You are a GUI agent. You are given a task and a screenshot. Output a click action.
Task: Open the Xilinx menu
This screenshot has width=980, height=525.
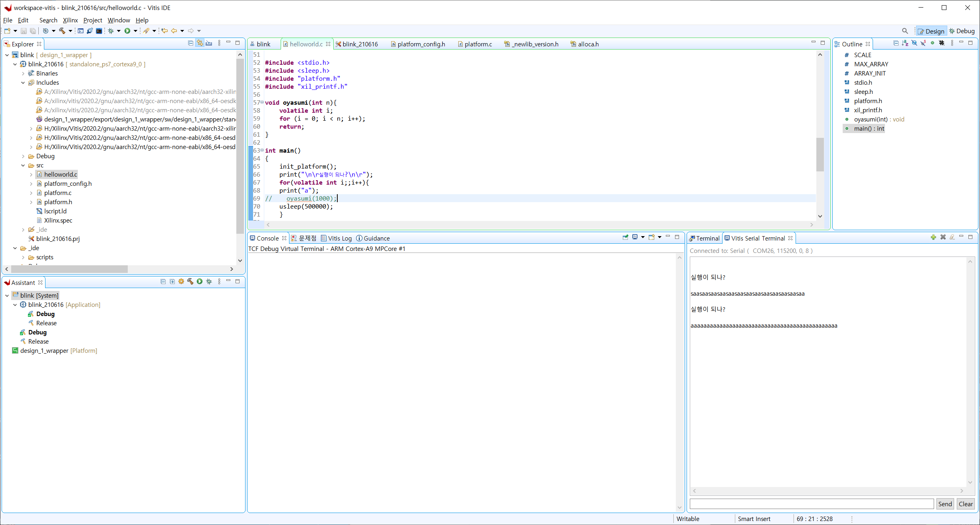pyautogui.click(x=70, y=20)
